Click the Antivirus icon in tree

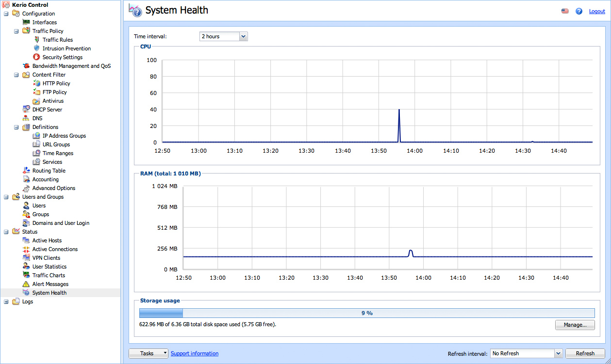tap(36, 101)
